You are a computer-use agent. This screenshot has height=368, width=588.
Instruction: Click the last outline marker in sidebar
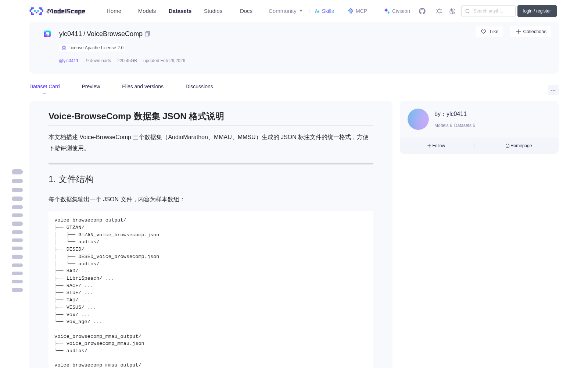coord(17,290)
